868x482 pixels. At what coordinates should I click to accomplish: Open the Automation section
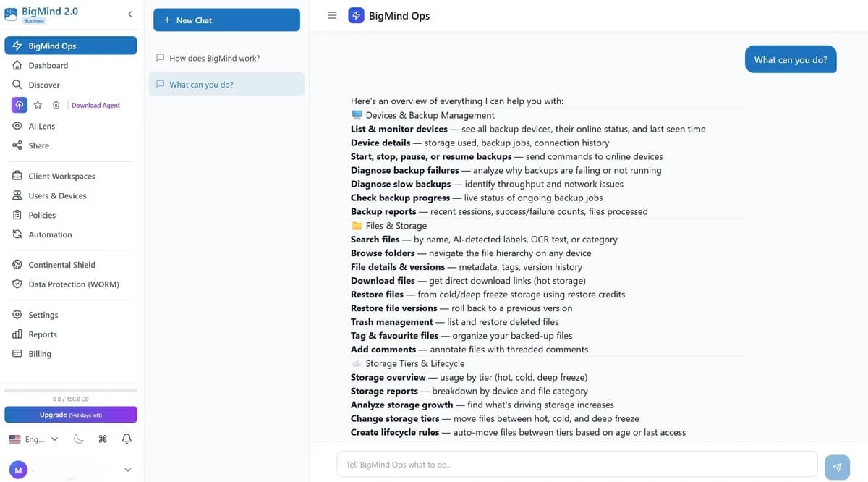pyautogui.click(x=51, y=234)
